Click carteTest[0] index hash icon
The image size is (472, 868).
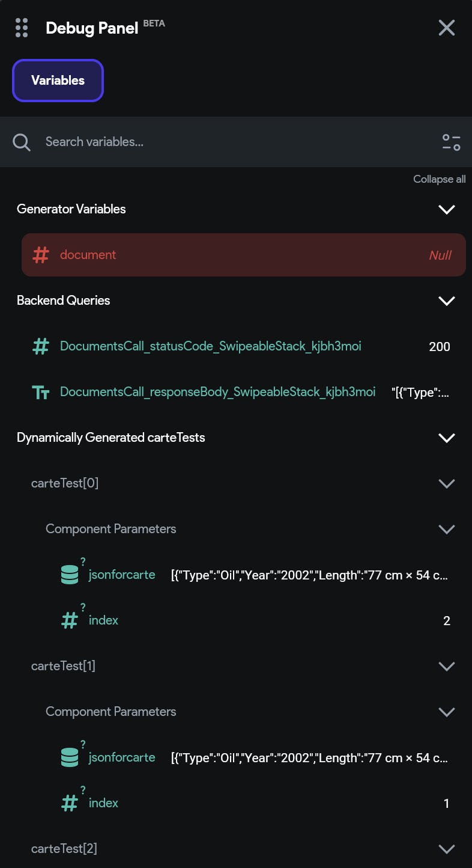(x=70, y=620)
